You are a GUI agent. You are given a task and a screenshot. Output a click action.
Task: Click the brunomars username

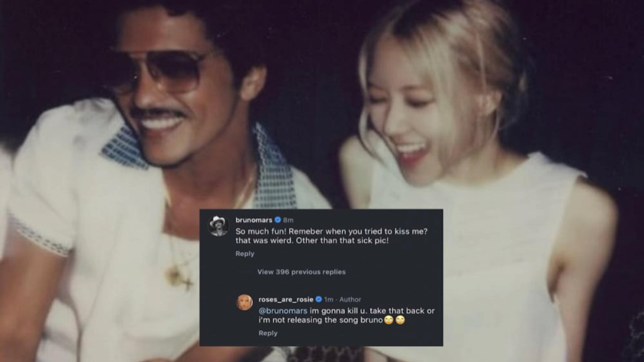[254, 220]
